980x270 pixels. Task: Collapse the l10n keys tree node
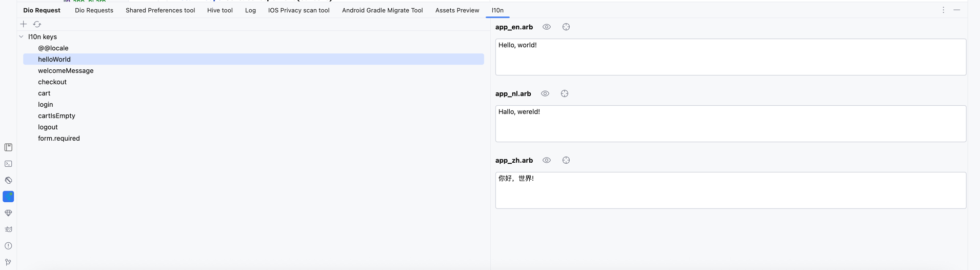pos(22,37)
